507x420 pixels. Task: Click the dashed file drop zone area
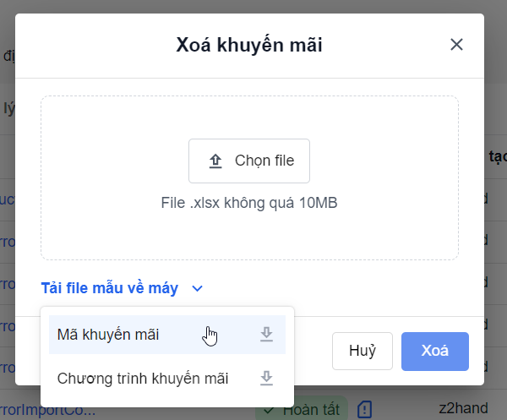pyautogui.click(x=249, y=232)
